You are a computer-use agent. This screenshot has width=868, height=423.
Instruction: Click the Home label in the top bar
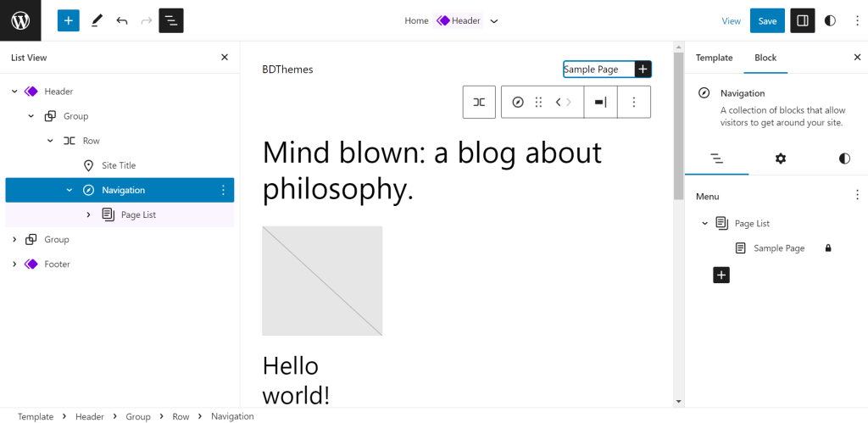416,20
